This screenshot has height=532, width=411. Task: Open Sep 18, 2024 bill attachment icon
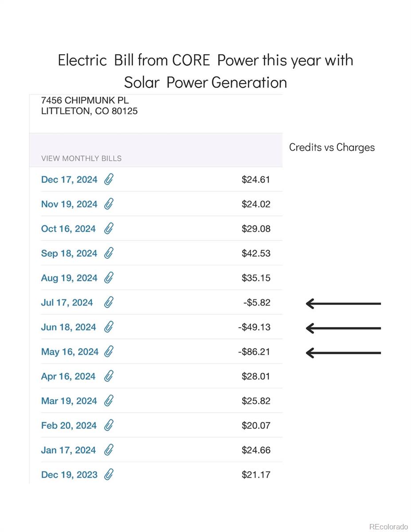tap(109, 253)
